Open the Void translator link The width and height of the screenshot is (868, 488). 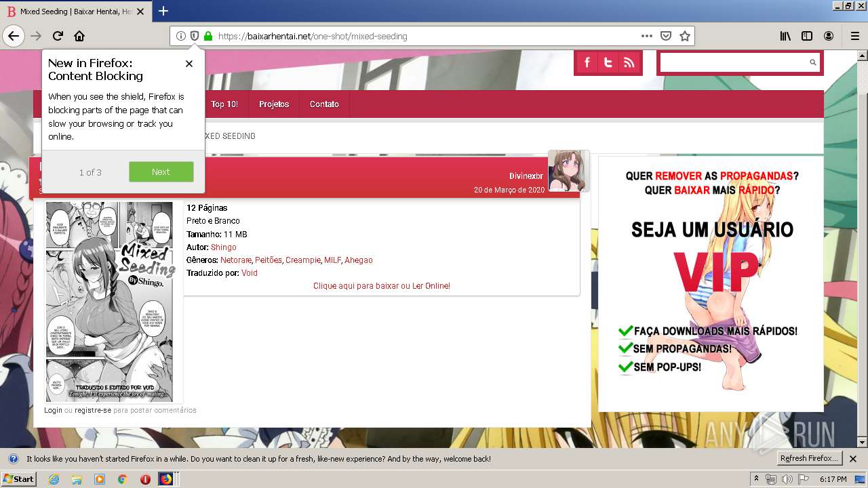point(250,273)
